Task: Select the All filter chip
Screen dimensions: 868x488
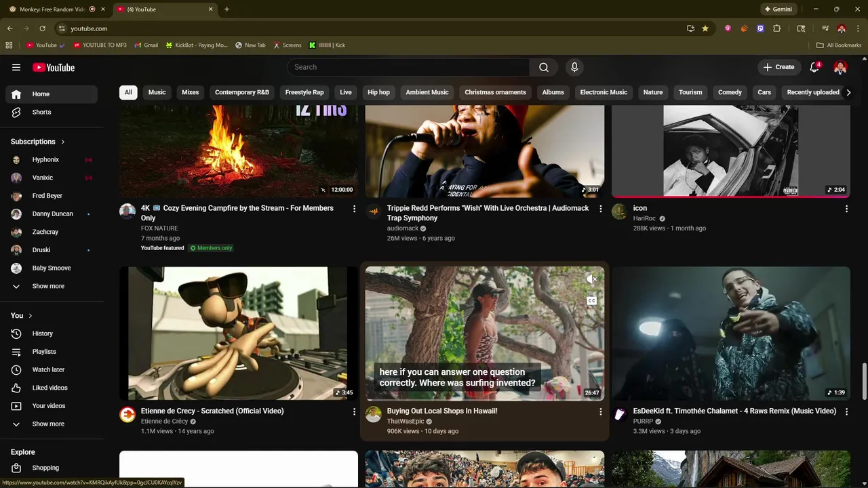Action: [128, 92]
